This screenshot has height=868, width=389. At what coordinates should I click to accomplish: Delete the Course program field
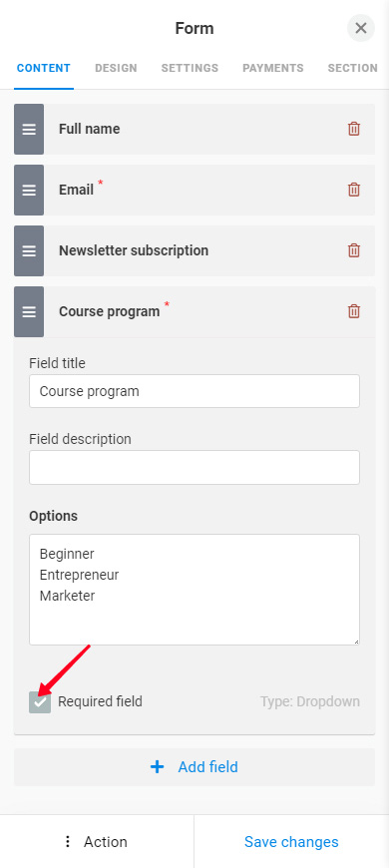point(353,311)
